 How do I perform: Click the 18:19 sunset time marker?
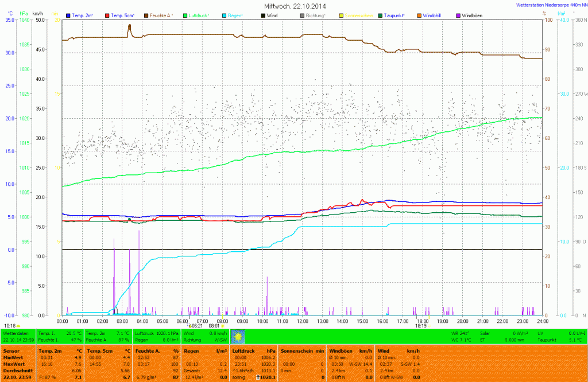tap(421, 325)
